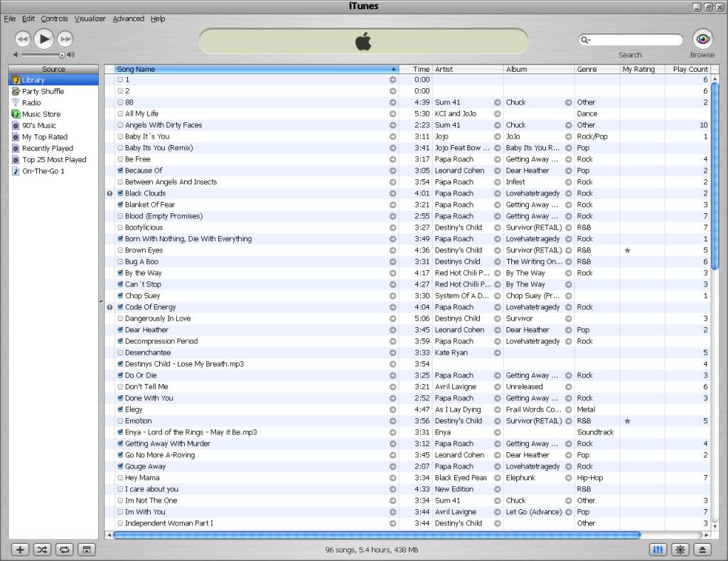
Task: Reverse sort order on Song Name column
Action: [256, 69]
